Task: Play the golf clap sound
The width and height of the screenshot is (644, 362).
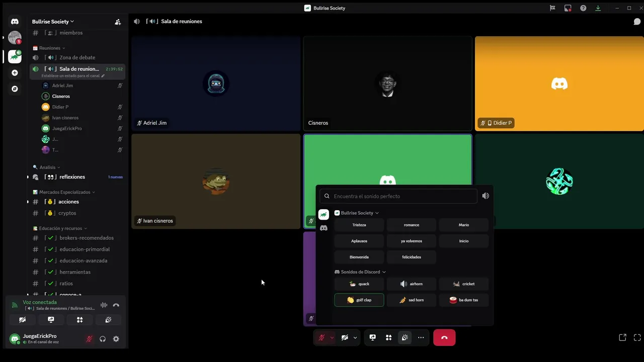Action: click(359, 300)
